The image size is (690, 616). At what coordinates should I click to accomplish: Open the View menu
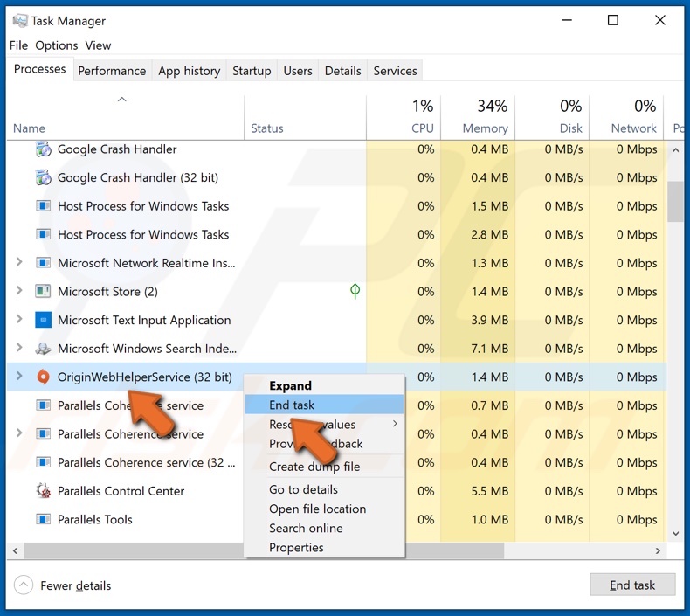(98, 45)
